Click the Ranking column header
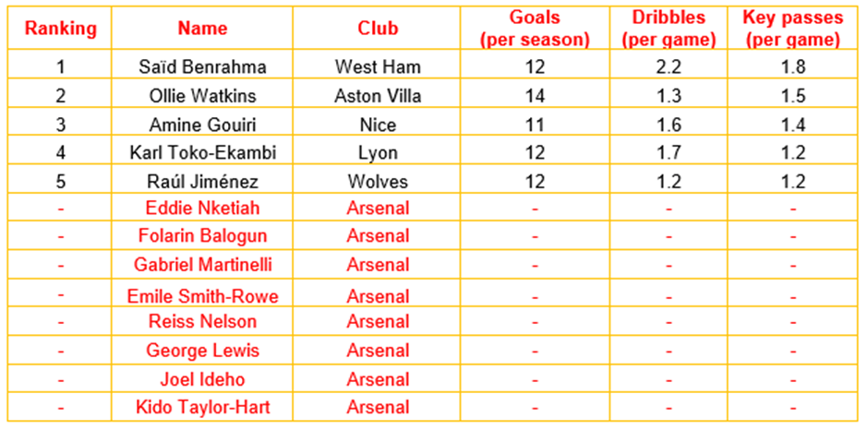868x430 pixels. 60,29
